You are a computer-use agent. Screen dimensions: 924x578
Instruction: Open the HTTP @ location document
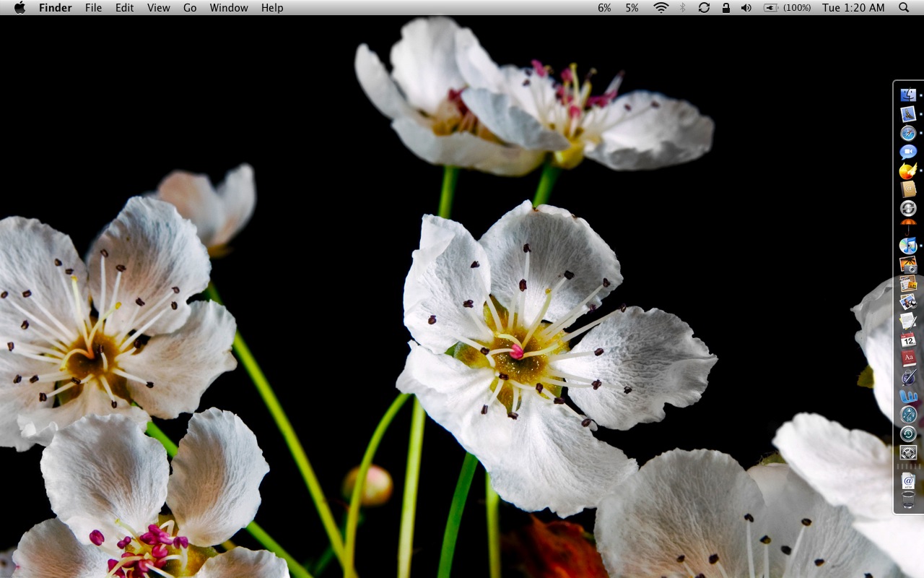908,481
